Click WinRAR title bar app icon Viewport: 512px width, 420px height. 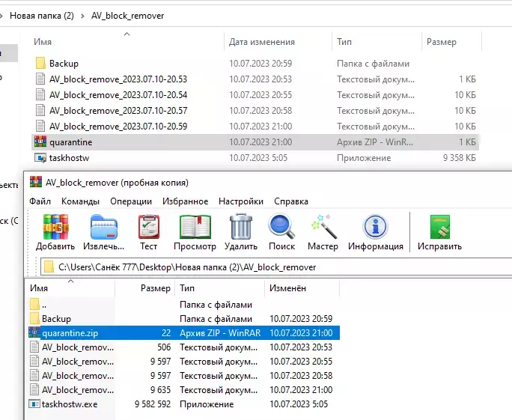[x=36, y=182]
